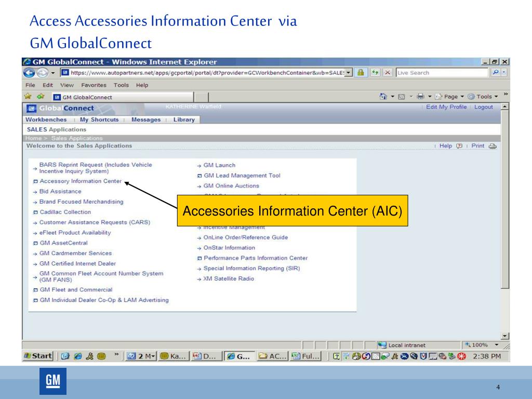Open Customer Assistance Requests (CARS) link
This screenshot has height=399, width=532.
coord(95,222)
